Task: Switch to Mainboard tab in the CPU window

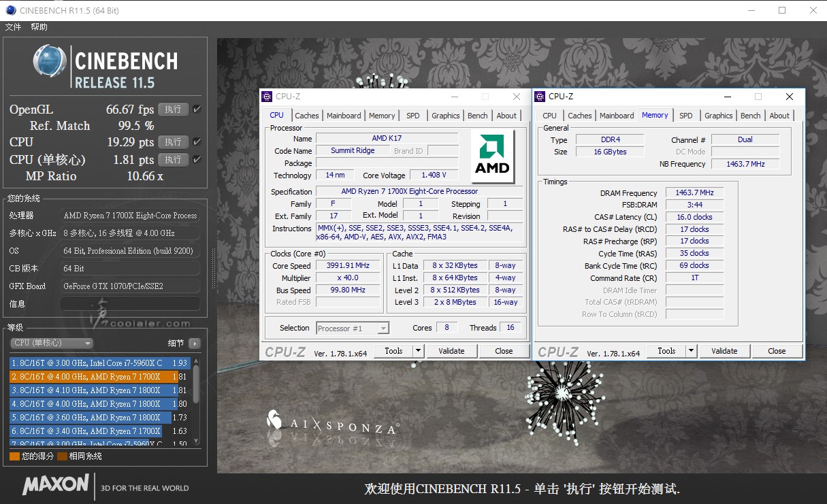Action: [x=344, y=116]
